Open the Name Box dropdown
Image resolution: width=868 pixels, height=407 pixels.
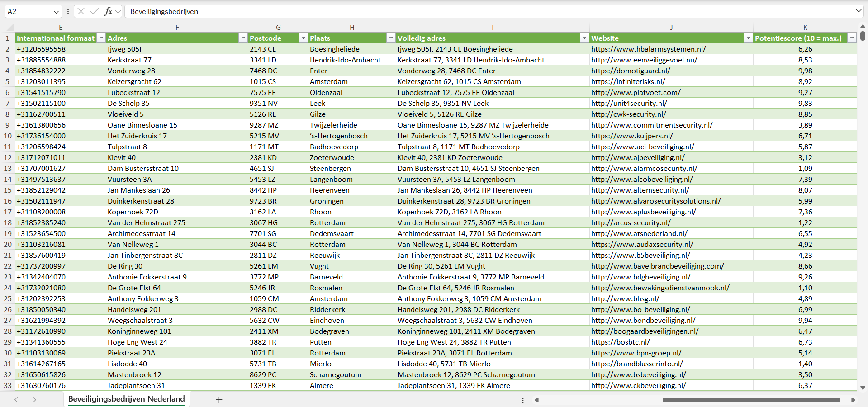click(56, 12)
